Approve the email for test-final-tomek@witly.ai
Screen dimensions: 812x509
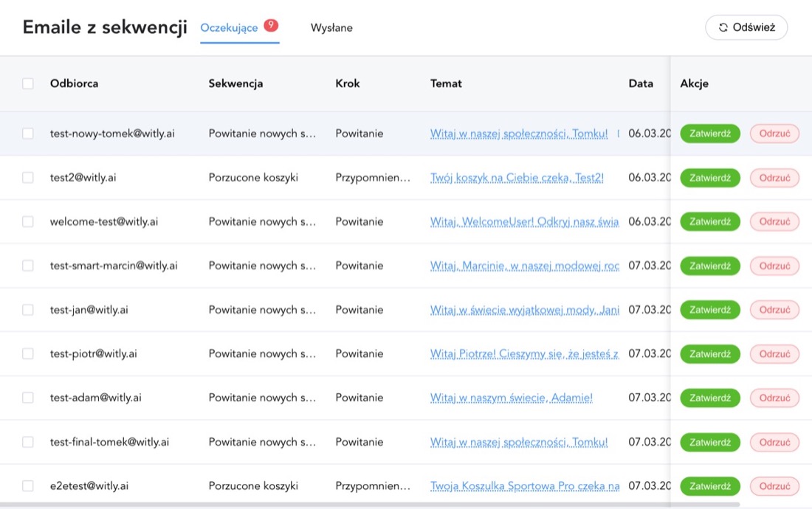pyautogui.click(x=709, y=443)
